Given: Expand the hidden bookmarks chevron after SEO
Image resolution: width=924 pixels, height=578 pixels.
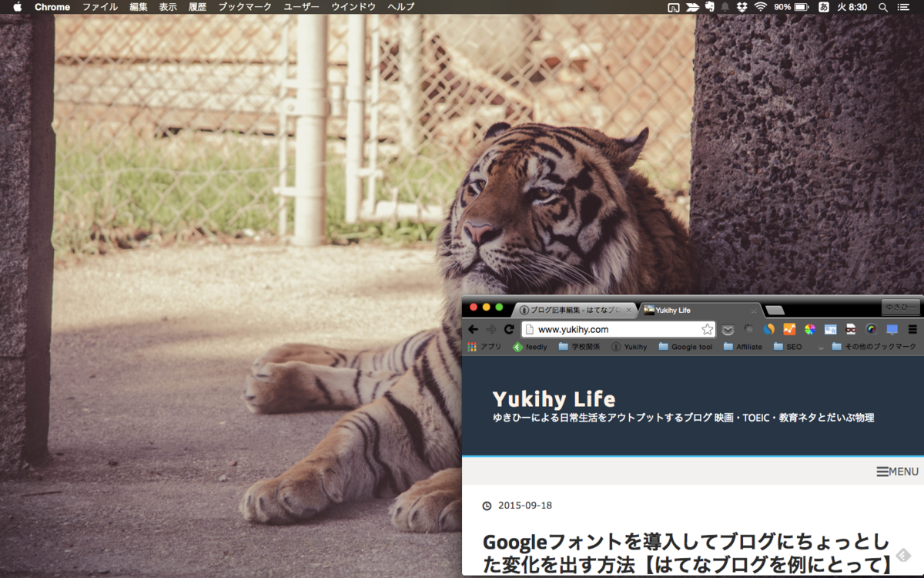Looking at the screenshot, I should point(822,346).
